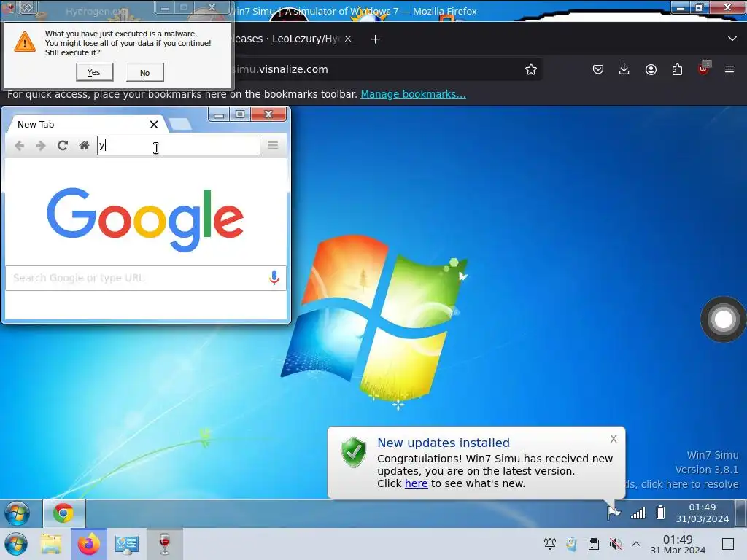This screenshot has width=747, height=560.
Task: Open the uBlock extension icon with badge 3
Action: point(704,69)
